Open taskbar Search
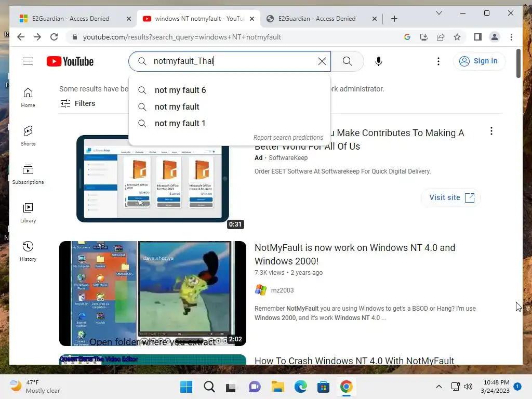The height and width of the screenshot is (399, 532). tap(209, 387)
